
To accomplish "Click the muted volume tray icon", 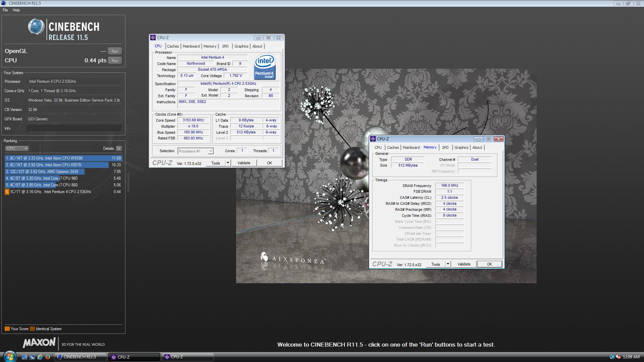I will (x=618, y=357).
